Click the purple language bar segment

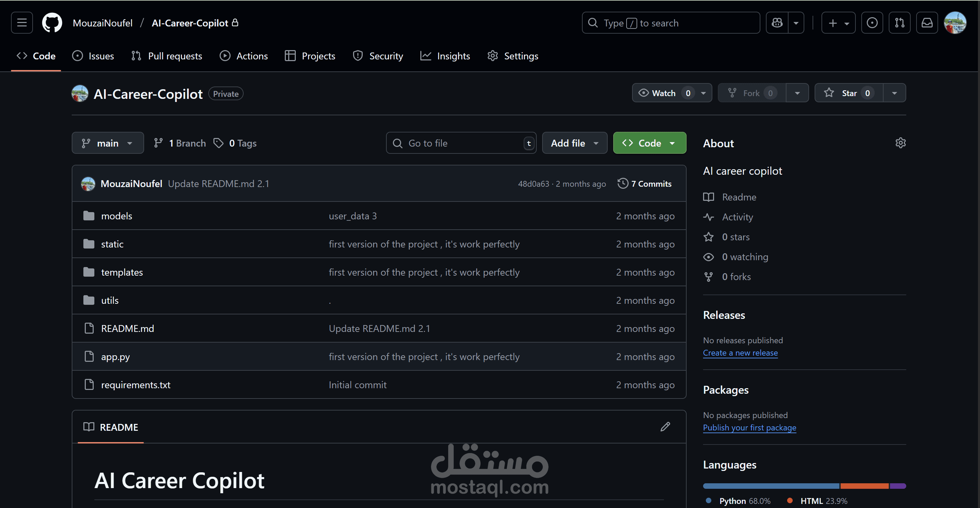[898, 486]
